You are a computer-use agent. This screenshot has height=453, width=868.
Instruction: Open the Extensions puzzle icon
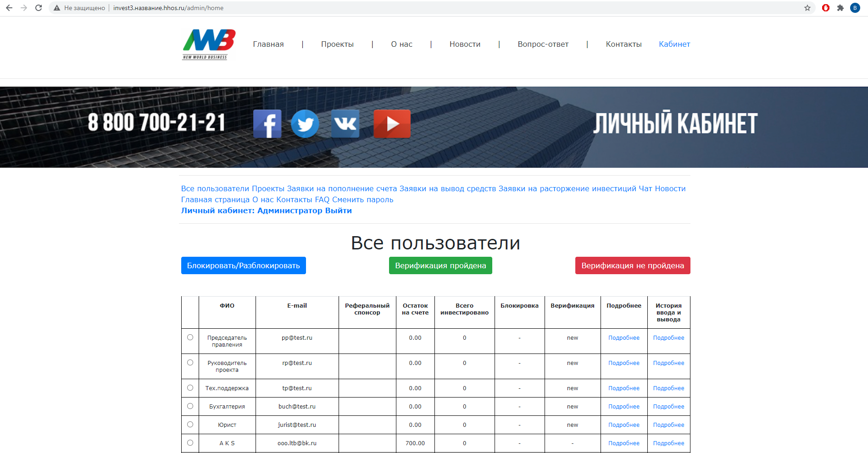[x=840, y=8]
